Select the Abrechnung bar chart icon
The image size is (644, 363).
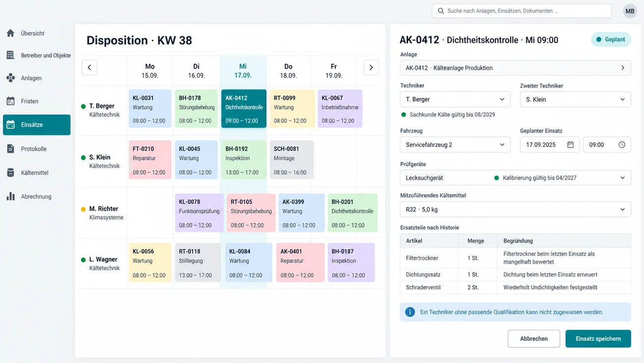[10, 196]
